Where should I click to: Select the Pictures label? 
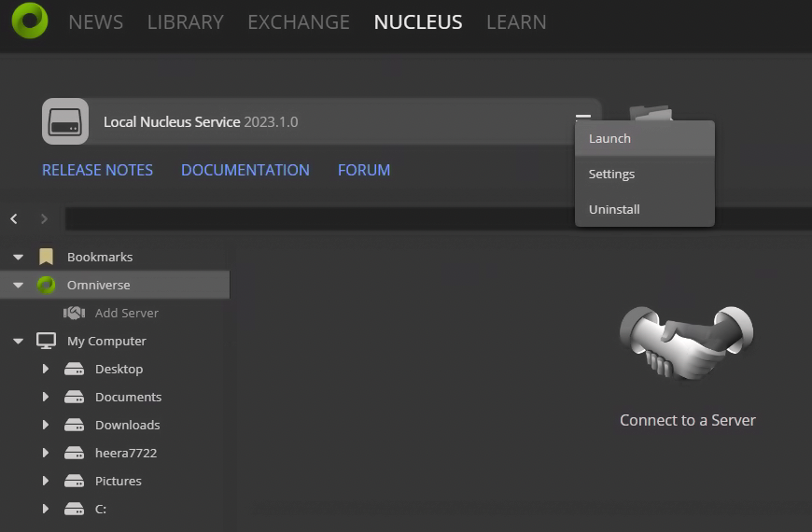click(119, 481)
